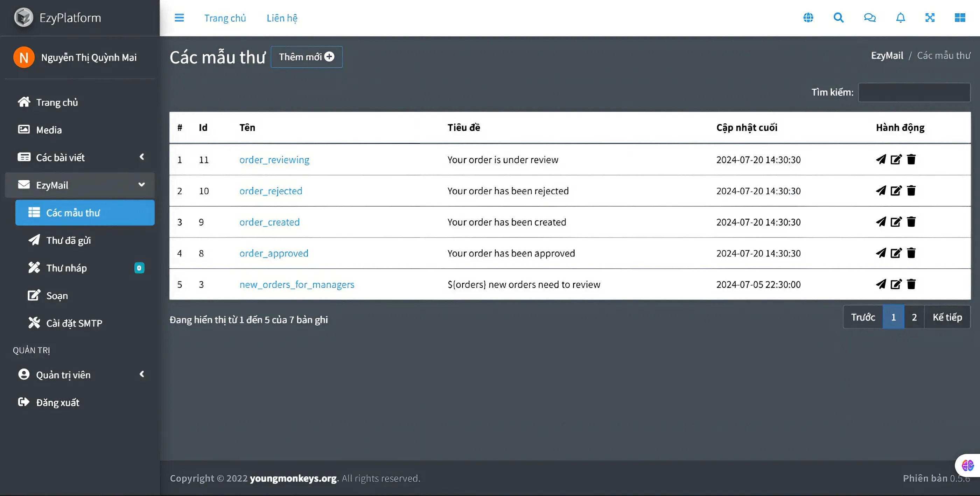Open the order_rejected template link
Viewport: 980px width, 496px height.
[x=271, y=191]
